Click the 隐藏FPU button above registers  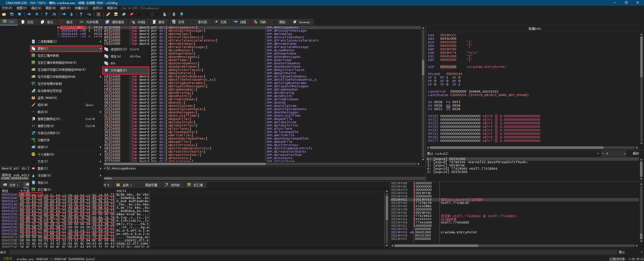point(535,29)
